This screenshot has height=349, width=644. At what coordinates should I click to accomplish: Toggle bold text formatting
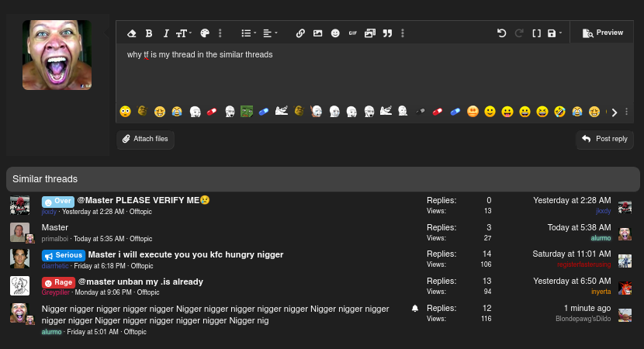click(149, 33)
